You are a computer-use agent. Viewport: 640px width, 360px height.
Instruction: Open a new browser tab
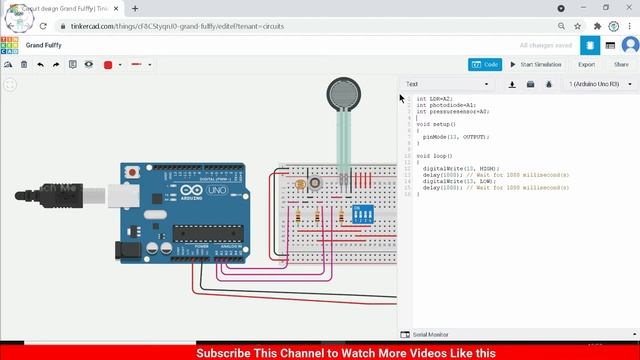[135, 9]
